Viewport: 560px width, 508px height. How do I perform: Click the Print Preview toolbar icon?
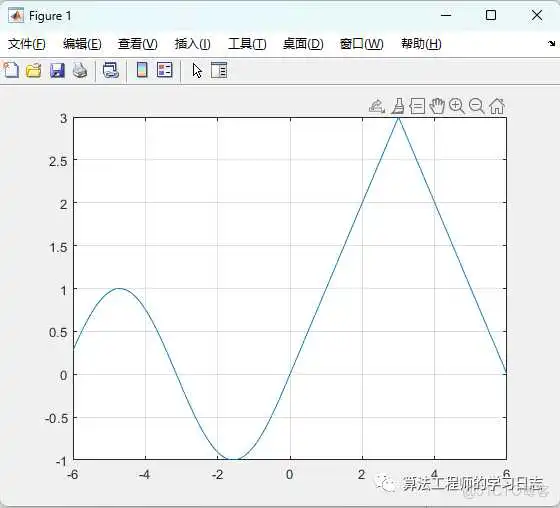111,70
